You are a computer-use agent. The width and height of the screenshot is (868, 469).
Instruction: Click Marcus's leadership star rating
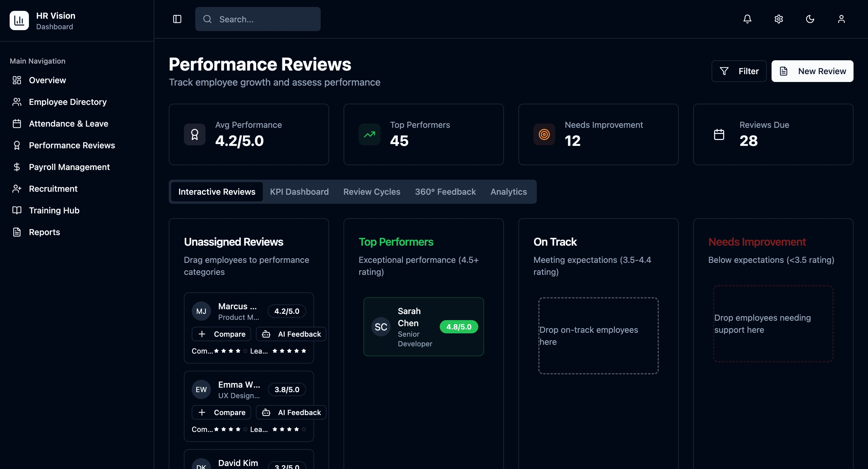tap(289, 351)
